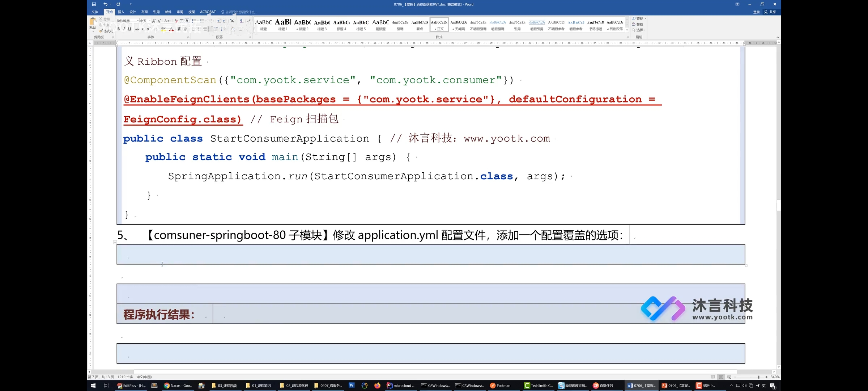868x391 pixels.
Task: Switch to the 引用 (References) ribbon tab
Action: coord(156,12)
